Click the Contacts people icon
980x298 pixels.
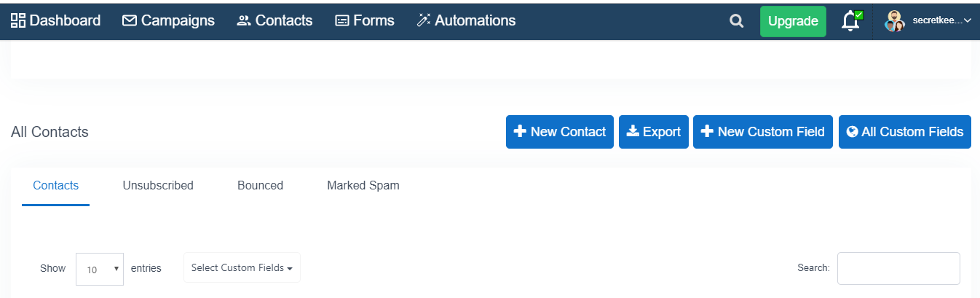(244, 21)
